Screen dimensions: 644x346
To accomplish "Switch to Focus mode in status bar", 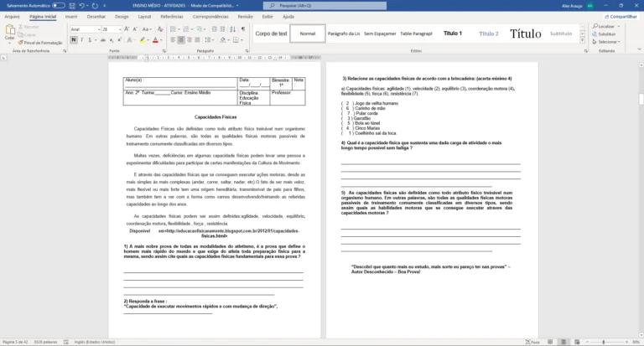I will click(x=532, y=342).
